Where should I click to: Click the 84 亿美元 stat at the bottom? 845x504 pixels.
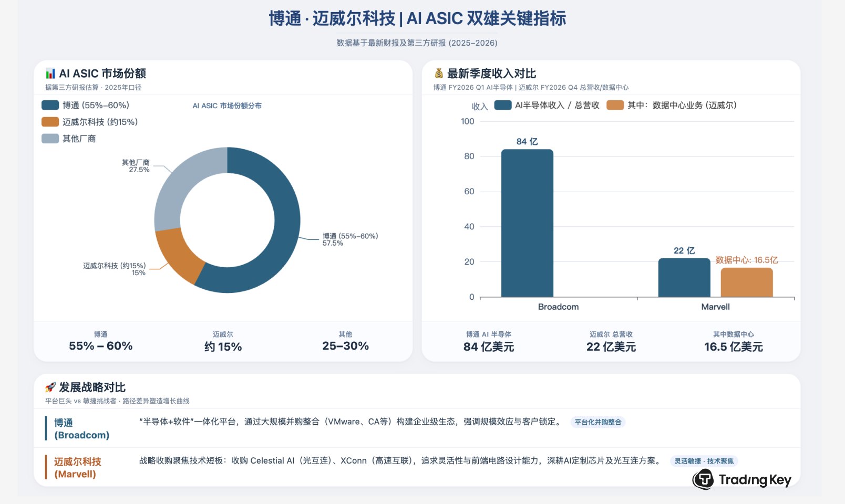pyautogui.click(x=488, y=346)
